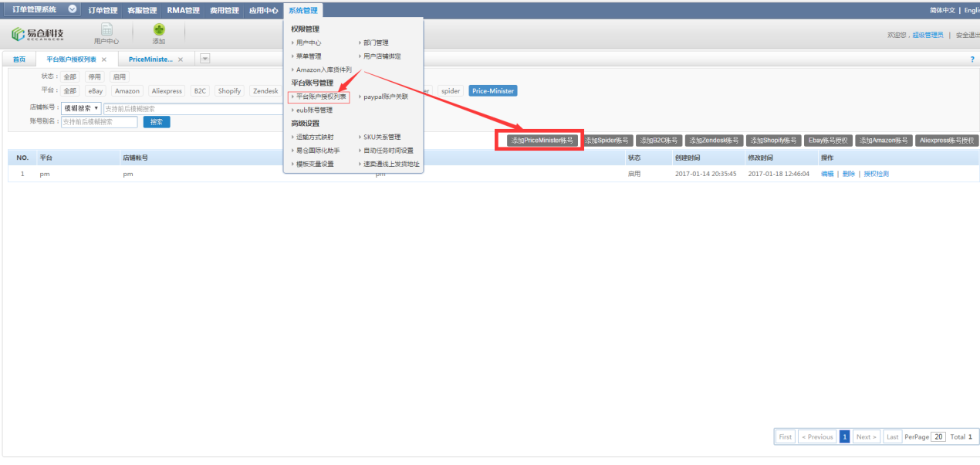Viewport: 980px width, 465px height.
Task: Choose SKU关系管理 from the menu
Action: coord(382,137)
